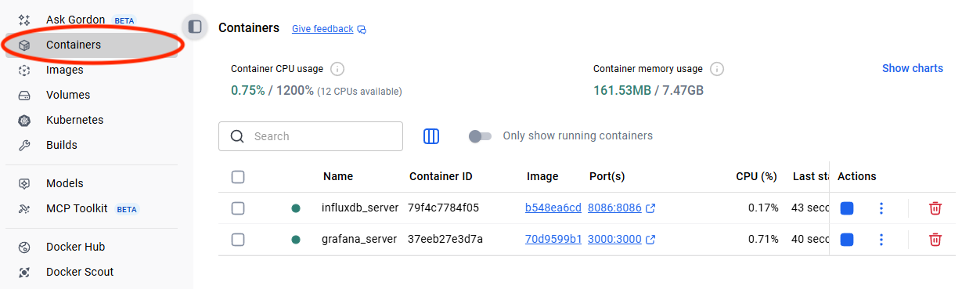Screen dimensions: 980x289
Task: Open port link 3000:3000
Action: tap(614, 239)
